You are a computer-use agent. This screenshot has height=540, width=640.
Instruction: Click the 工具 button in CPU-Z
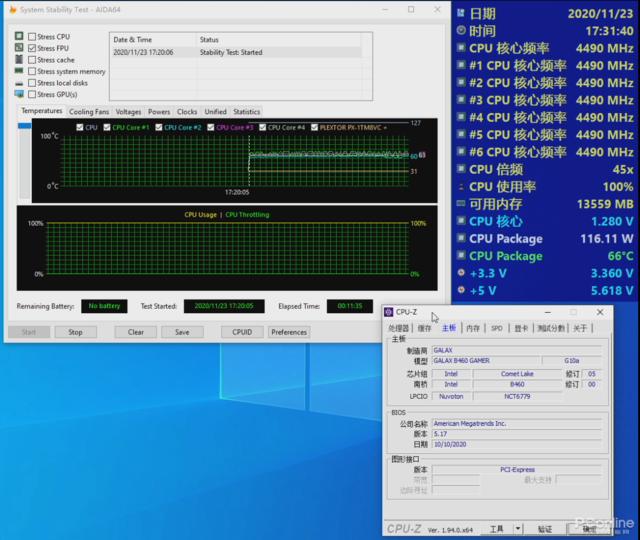[x=497, y=529]
